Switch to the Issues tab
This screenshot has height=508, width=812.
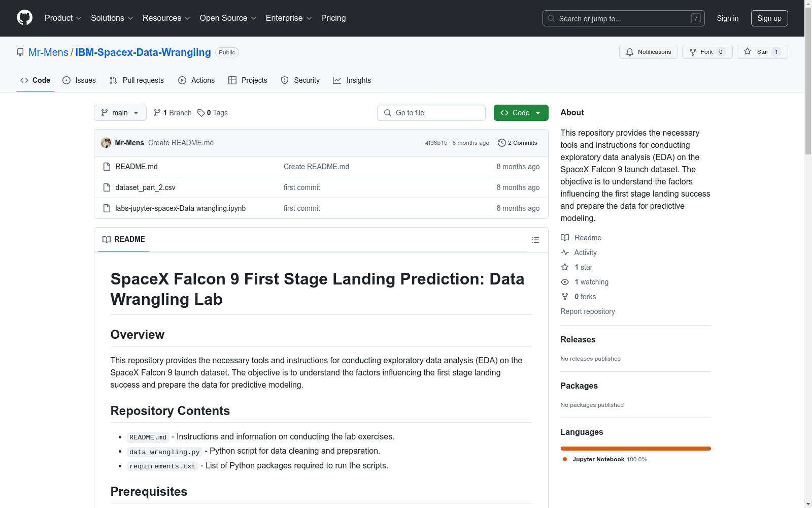[x=79, y=80]
